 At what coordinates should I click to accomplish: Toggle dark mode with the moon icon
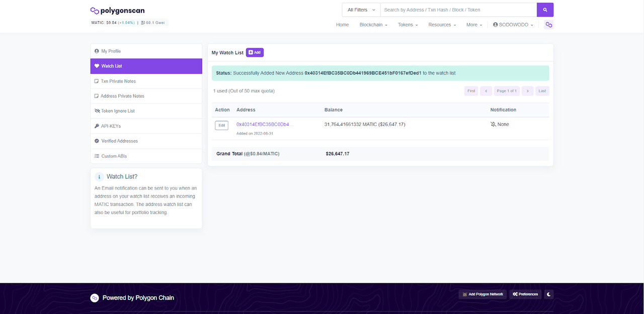(x=548, y=294)
